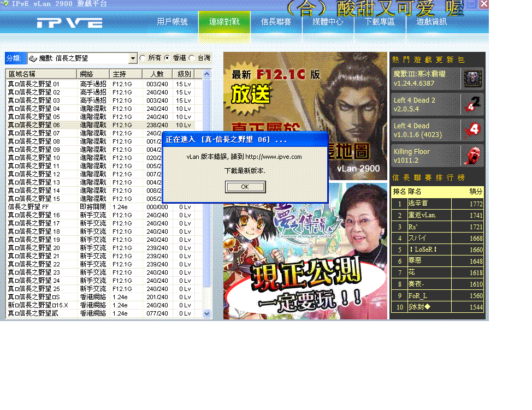This screenshot has height=410, width=532.
Task: Click the room list scrollbar thumb
Action: 206,183
